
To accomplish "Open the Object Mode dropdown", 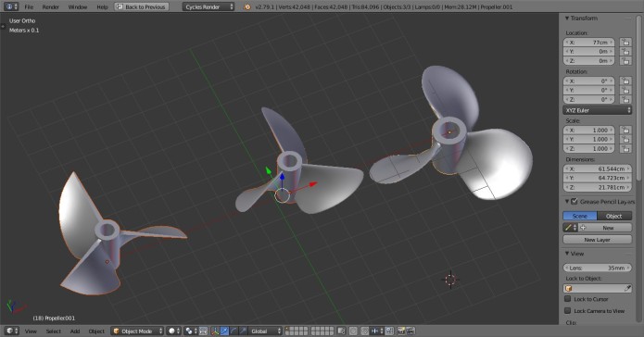I will pos(137,331).
